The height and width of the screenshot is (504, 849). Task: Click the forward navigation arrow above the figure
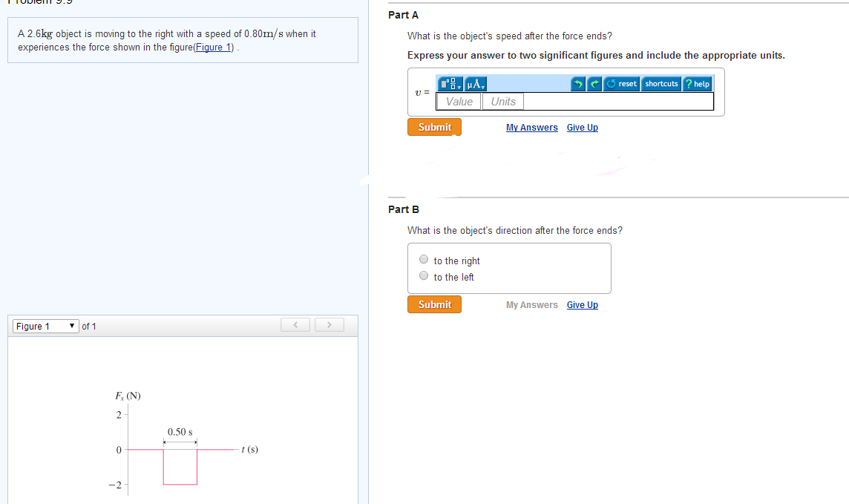(329, 324)
